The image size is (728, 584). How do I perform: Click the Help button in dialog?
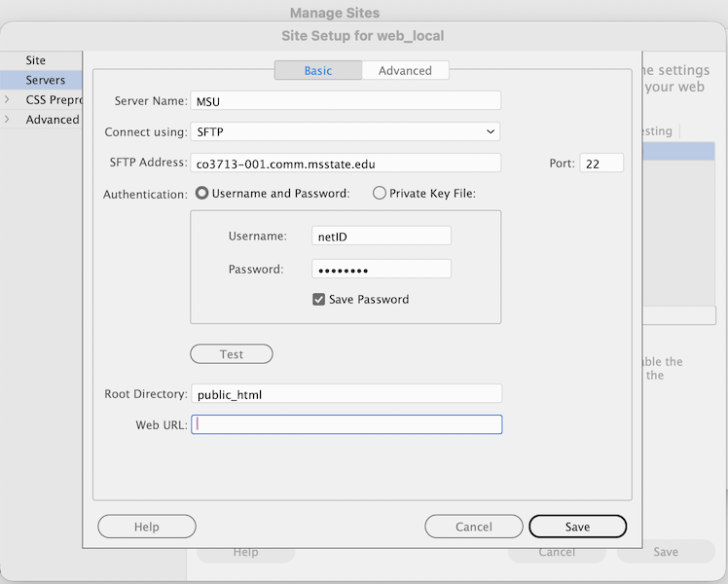[146, 527]
